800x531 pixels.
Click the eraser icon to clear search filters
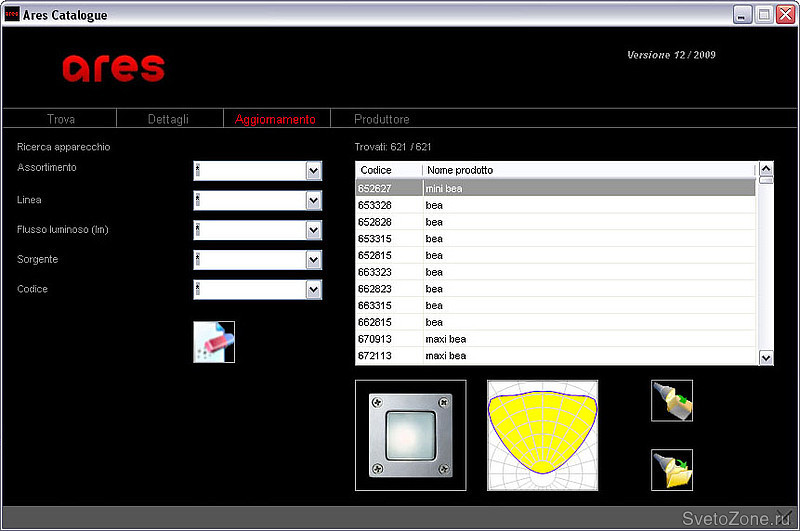pyautogui.click(x=214, y=341)
